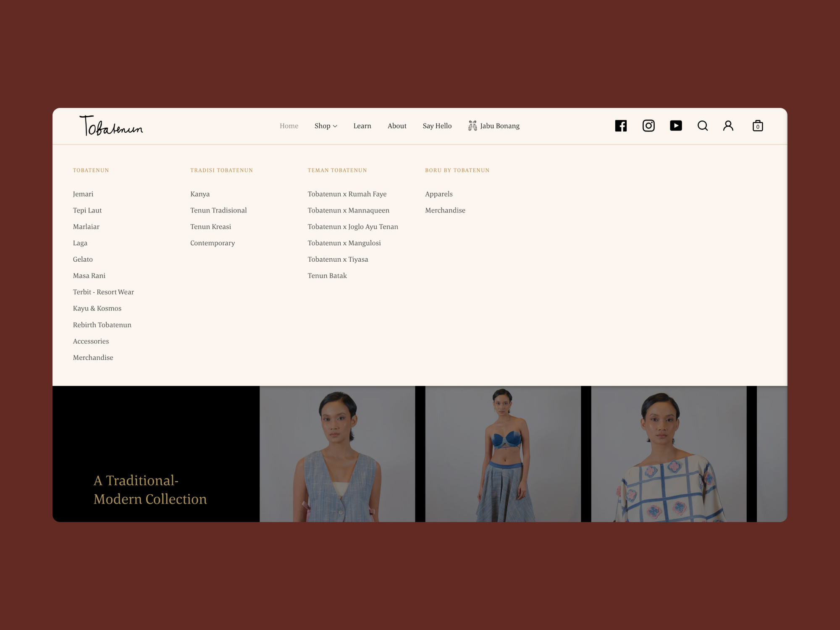Open the BORU BY TOBATENUN heading
840x630 pixels.
tap(457, 170)
